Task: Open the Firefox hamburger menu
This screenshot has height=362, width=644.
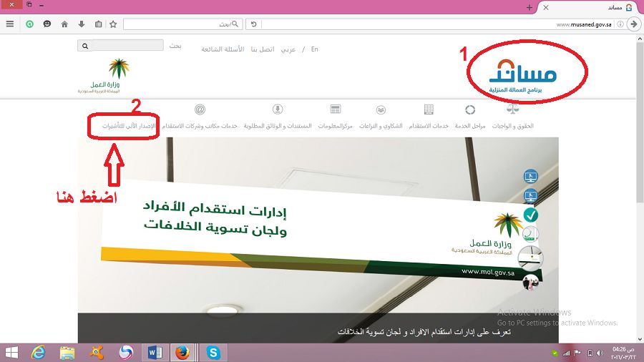Action: pyautogui.click(x=10, y=24)
